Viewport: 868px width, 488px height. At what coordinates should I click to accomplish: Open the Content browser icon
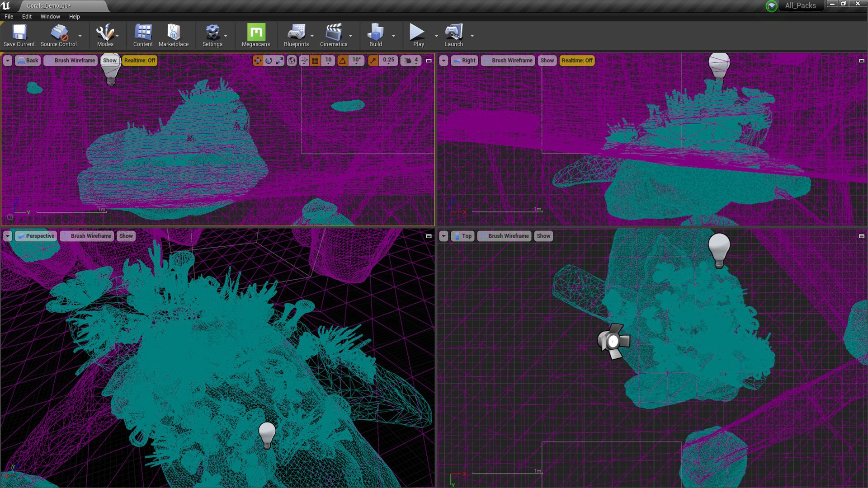click(143, 35)
